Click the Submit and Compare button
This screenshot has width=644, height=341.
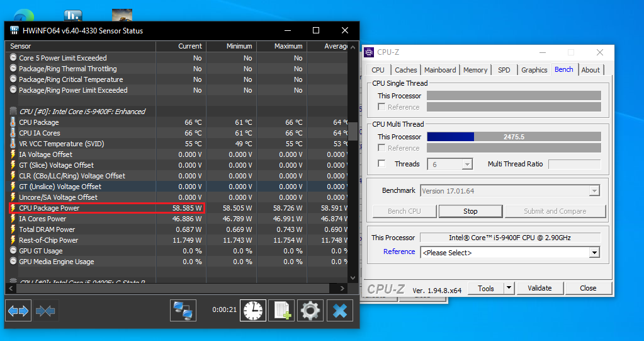tap(555, 211)
